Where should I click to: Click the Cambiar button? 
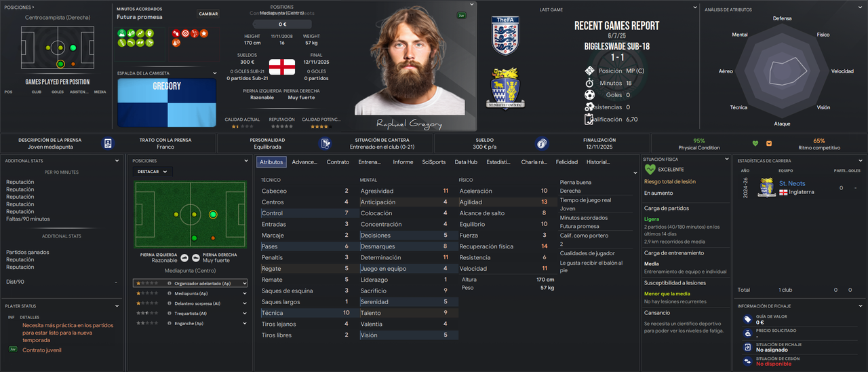pos(208,14)
